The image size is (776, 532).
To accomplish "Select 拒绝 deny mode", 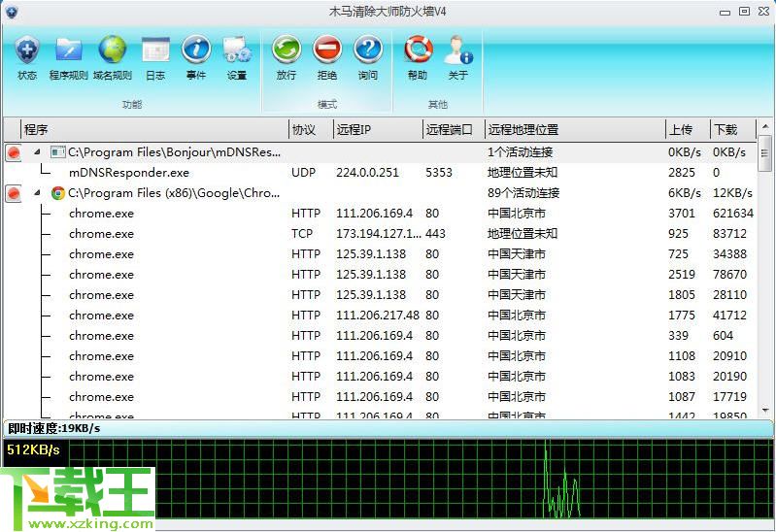I will tap(327, 58).
